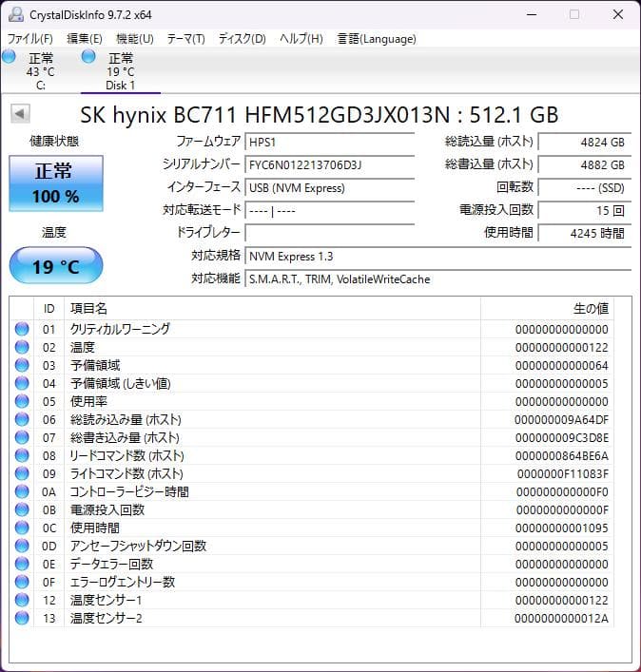Click the CrystalDiskInfo app icon in title bar
641x672 pixels.
tap(16, 15)
